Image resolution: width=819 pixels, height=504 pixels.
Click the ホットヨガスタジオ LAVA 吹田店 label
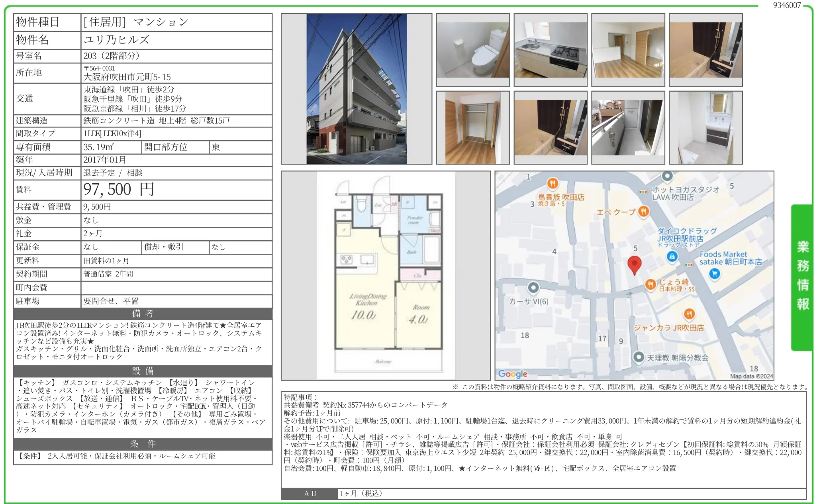coord(685,193)
